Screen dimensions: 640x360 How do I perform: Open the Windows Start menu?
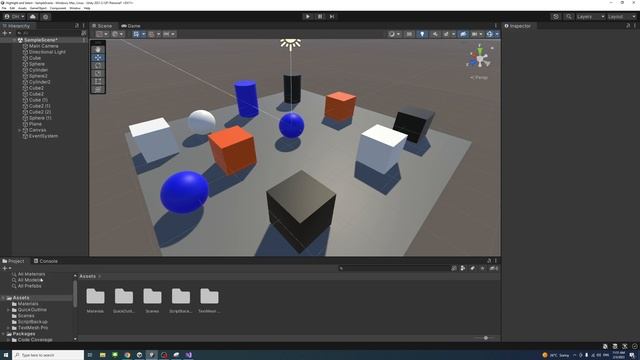click(6, 355)
